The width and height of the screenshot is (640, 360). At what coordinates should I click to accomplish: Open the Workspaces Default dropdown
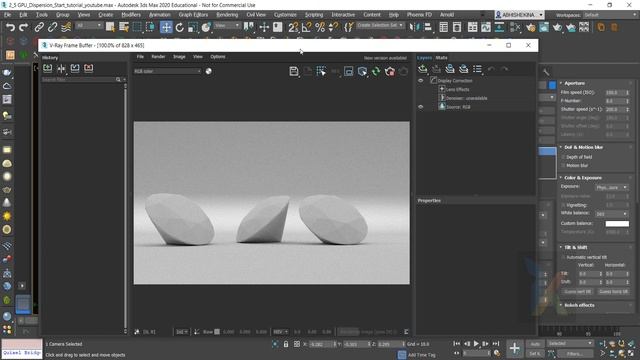[x=610, y=15]
